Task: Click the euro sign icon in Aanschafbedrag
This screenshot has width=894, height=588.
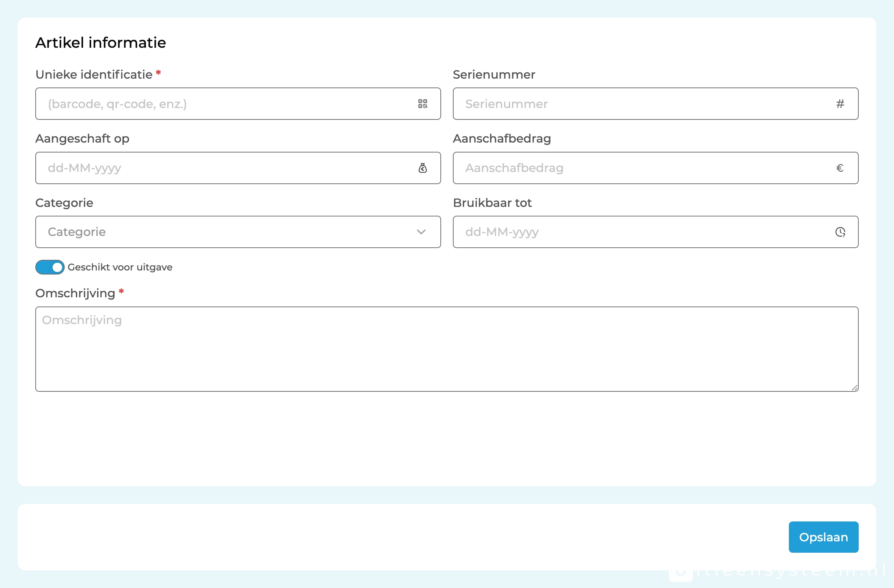Action: [x=840, y=168]
